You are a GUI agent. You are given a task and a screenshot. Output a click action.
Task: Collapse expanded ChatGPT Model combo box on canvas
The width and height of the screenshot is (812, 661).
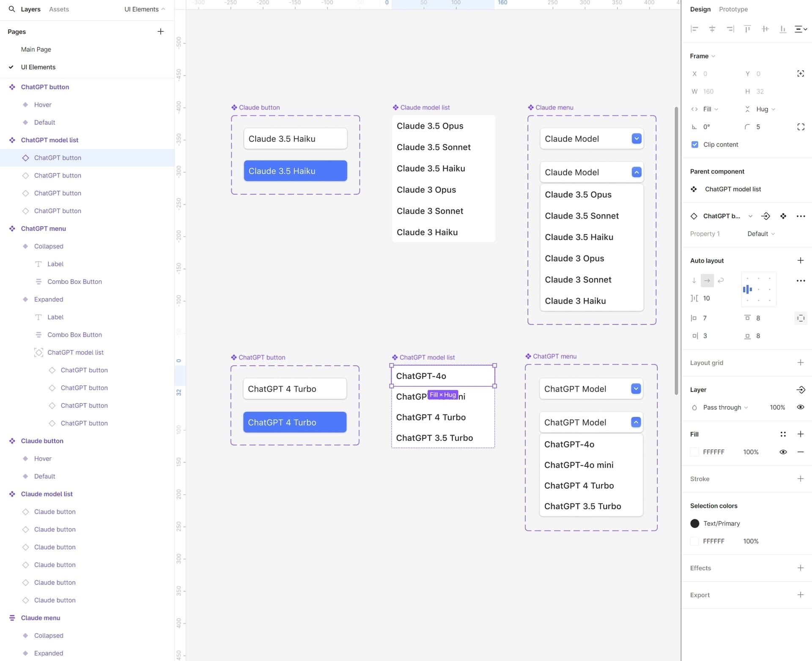tap(636, 422)
